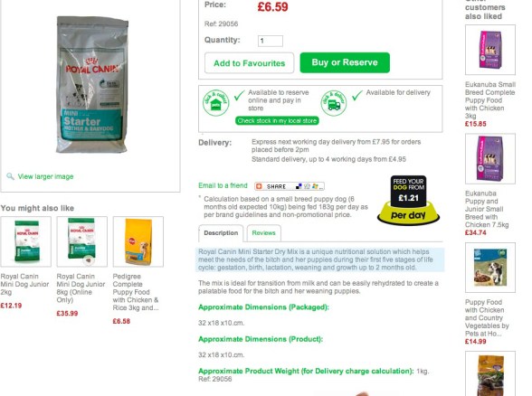
Task: Switch to the Description tab
Action: 221,233
